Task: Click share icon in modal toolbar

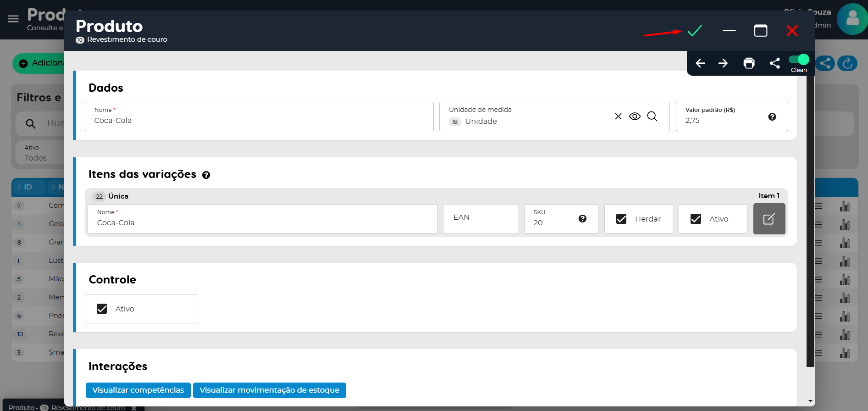Action: tap(774, 63)
